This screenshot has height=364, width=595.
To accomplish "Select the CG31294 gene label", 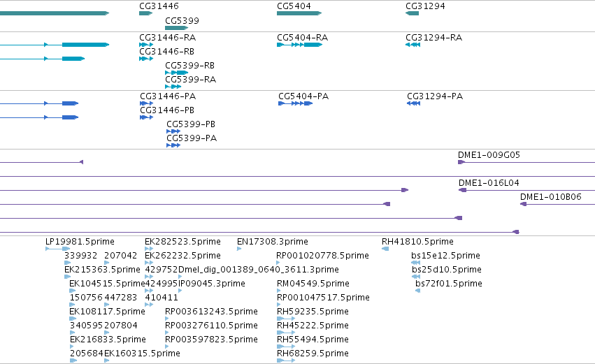I will click(425, 6).
